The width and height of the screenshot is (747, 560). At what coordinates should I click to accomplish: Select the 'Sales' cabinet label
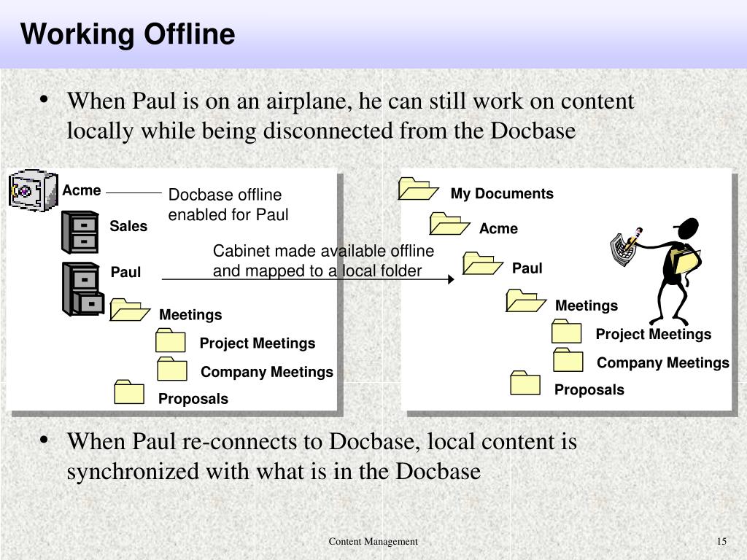click(x=128, y=226)
